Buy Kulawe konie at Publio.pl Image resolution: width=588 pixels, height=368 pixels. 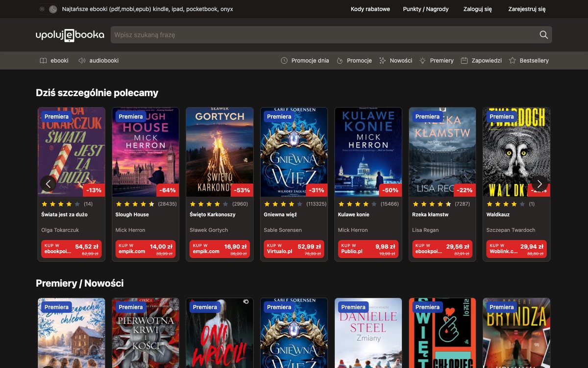(368, 249)
